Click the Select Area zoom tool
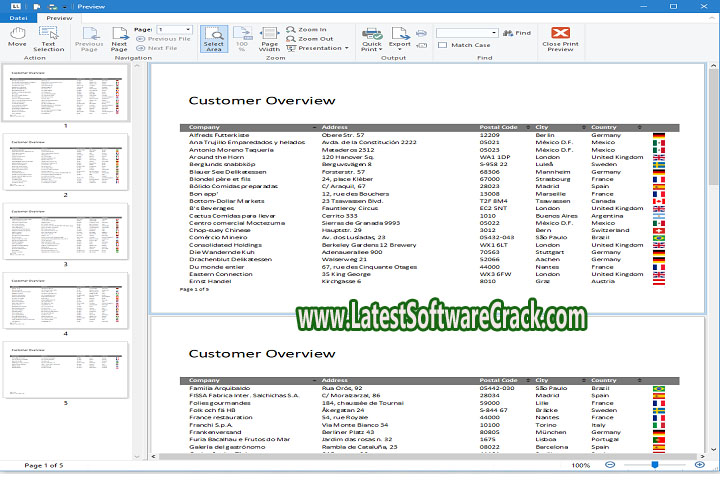 213,38
